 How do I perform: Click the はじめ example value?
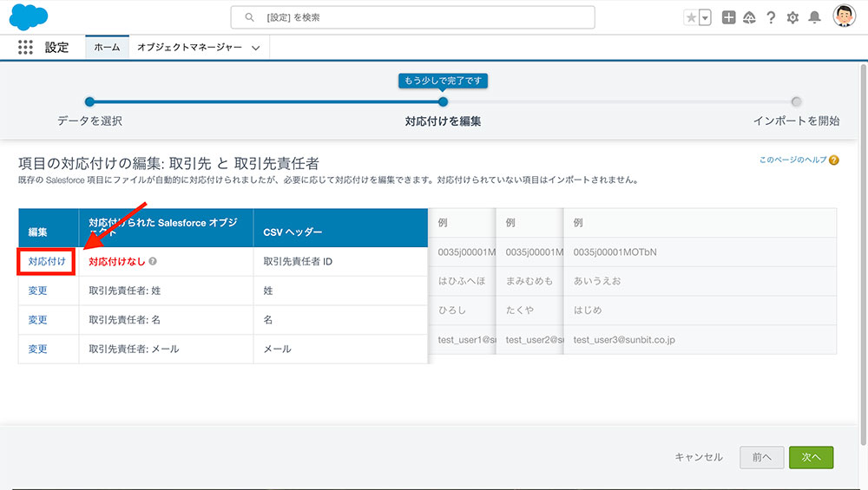pos(588,310)
